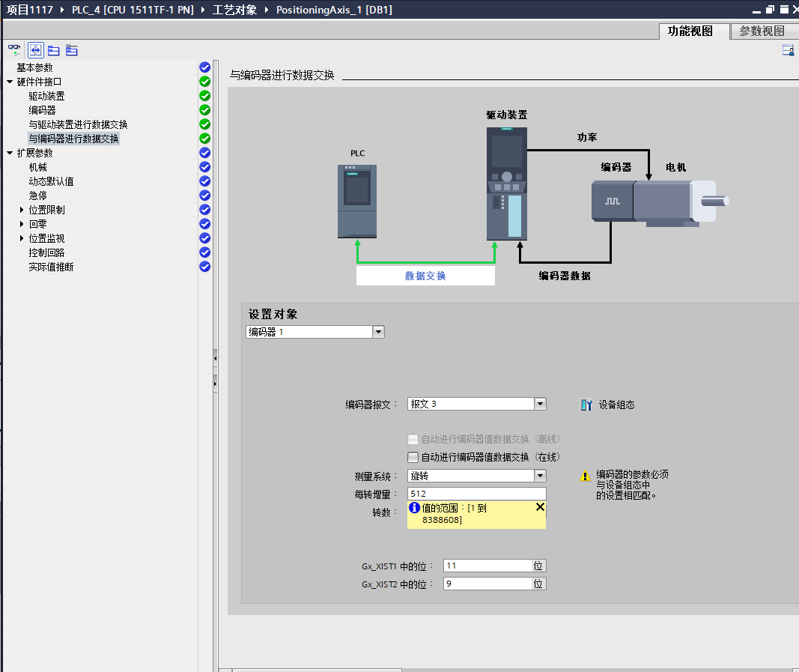The width and height of the screenshot is (799, 672).
Task: Expand the 位置监视 tree node
Action: 22,238
